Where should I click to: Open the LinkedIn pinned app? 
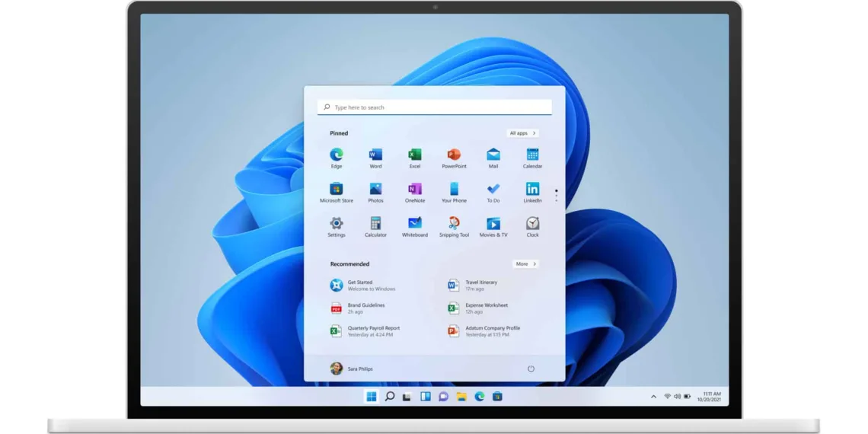(x=532, y=190)
